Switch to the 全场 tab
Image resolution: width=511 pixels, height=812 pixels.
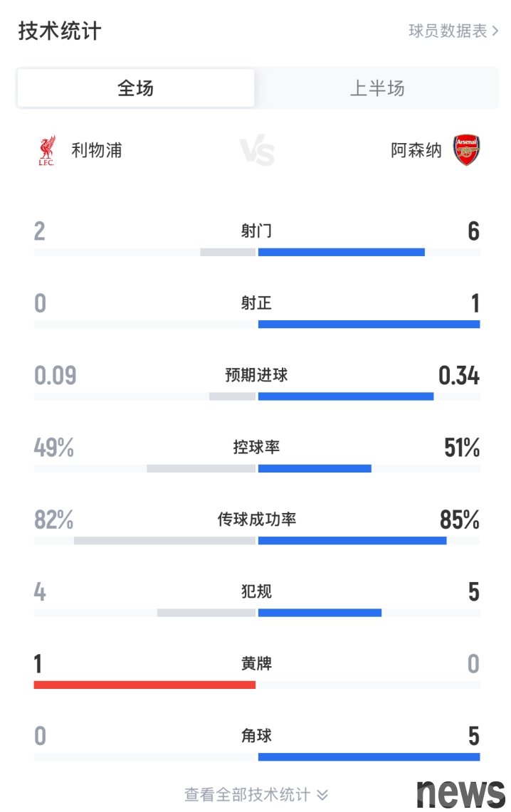pyautogui.click(x=136, y=88)
